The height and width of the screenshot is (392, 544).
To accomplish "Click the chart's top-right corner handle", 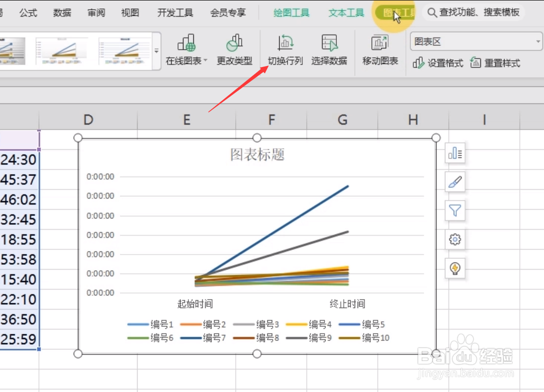I will [x=436, y=138].
